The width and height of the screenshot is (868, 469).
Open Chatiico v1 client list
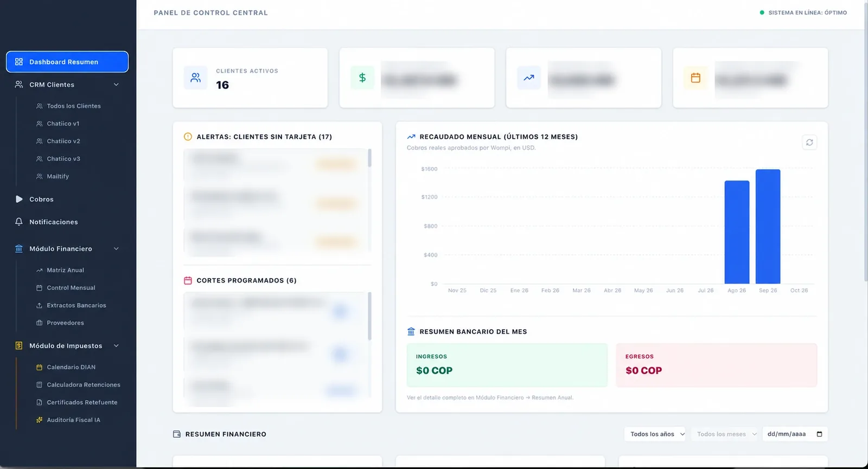63,124
